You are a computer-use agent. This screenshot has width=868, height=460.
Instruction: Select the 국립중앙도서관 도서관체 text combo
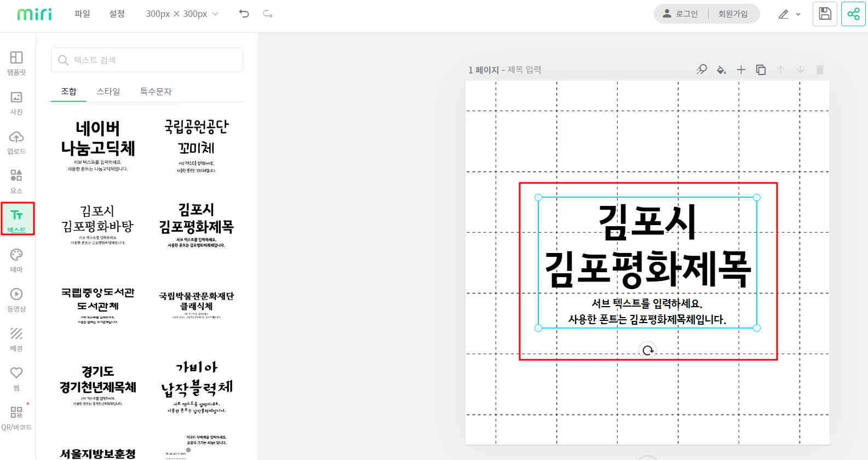[x=97, y=304]
